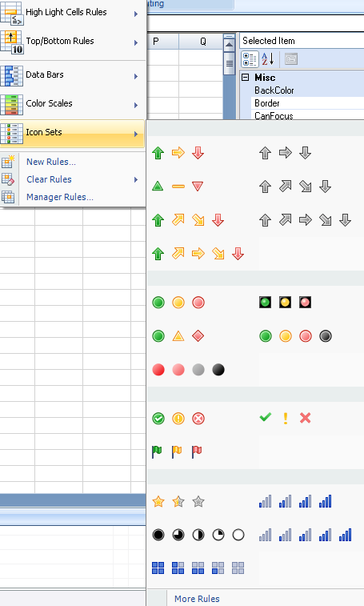Select the five quarters pie icon set
The image size is (364, 606).
click(198, 535)
